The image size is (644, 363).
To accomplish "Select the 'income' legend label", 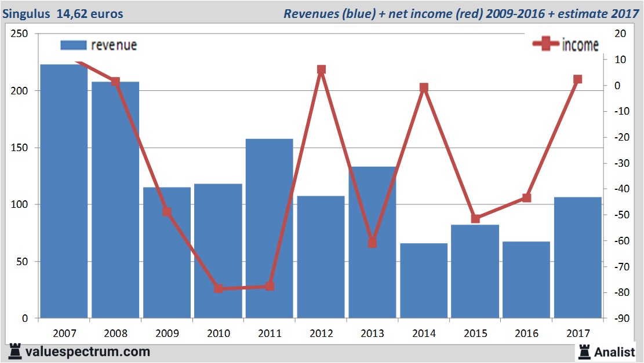I will click(x=580, y=45).
